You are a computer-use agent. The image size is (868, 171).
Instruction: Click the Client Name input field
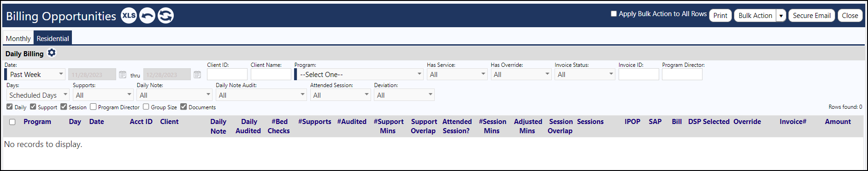point(271,74)
